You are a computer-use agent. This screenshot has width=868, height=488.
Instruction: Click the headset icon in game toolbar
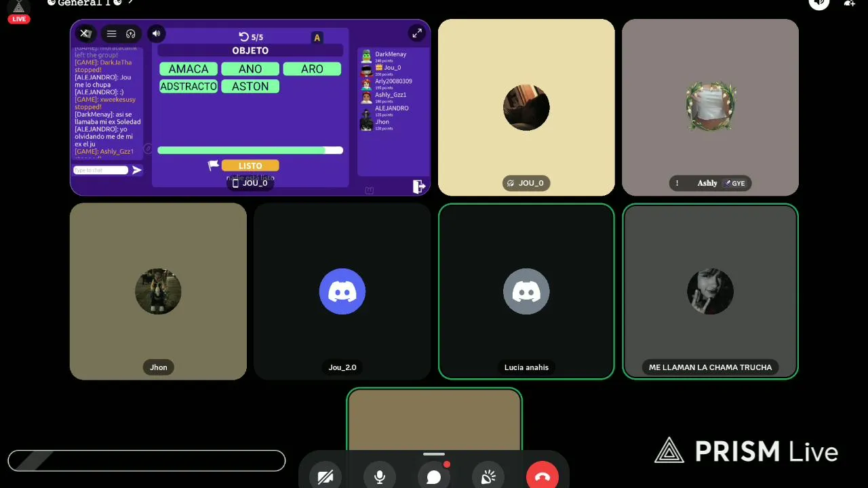tap(131, 33)
